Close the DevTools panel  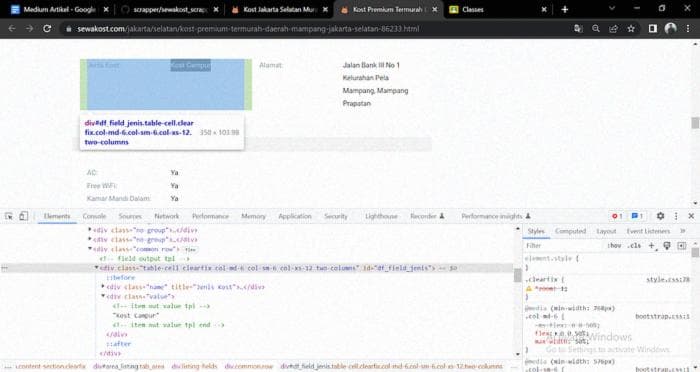[x=691, y=216]
